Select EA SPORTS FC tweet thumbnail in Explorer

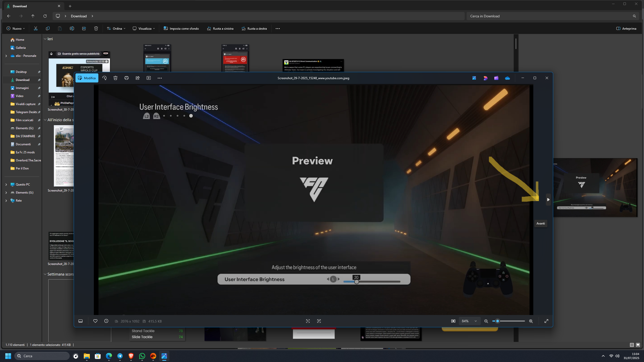313,66
